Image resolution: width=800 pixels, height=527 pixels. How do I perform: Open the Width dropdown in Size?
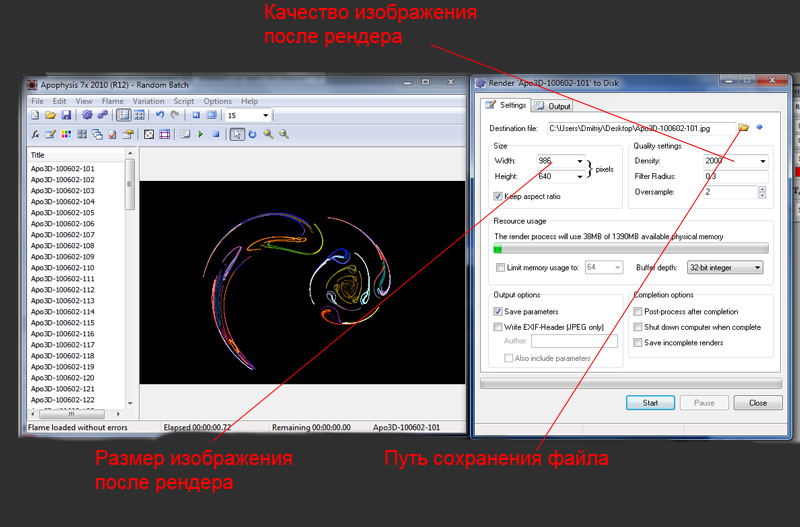(580, 161)
